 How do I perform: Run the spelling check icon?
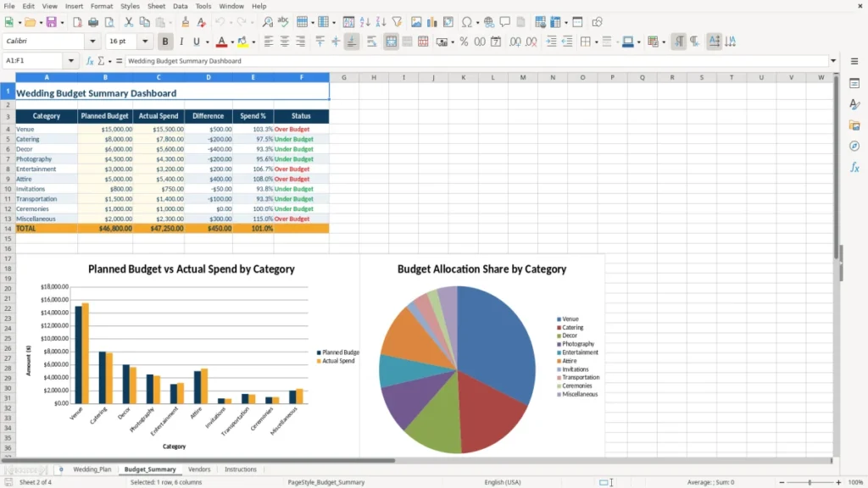point(283,22)
